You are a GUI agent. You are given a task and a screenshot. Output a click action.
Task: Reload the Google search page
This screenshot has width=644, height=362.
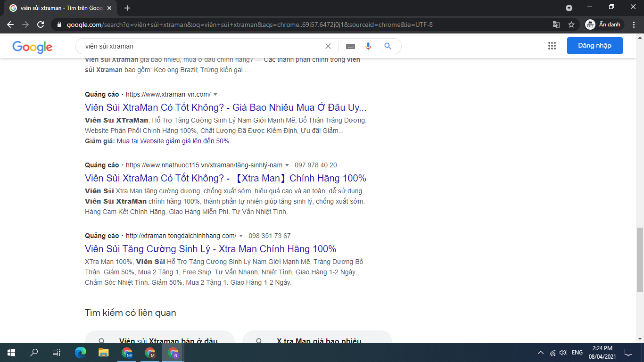tap(41, 25)
